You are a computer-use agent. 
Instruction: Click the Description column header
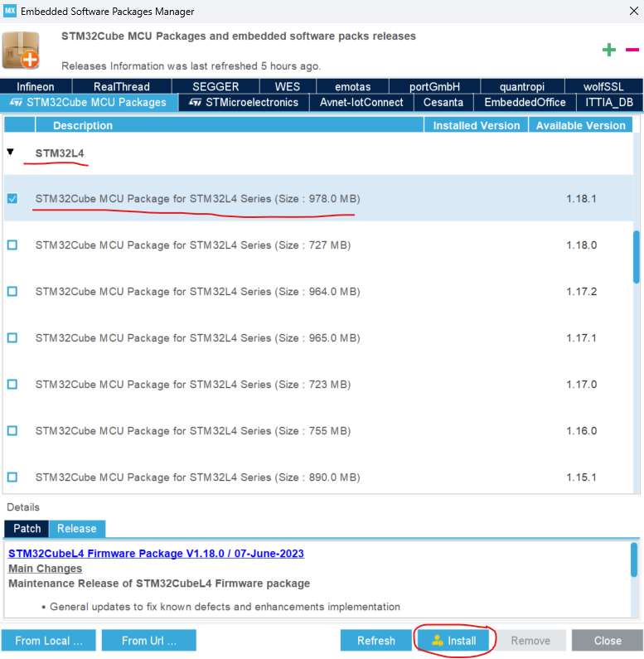[x=230, y=125]
